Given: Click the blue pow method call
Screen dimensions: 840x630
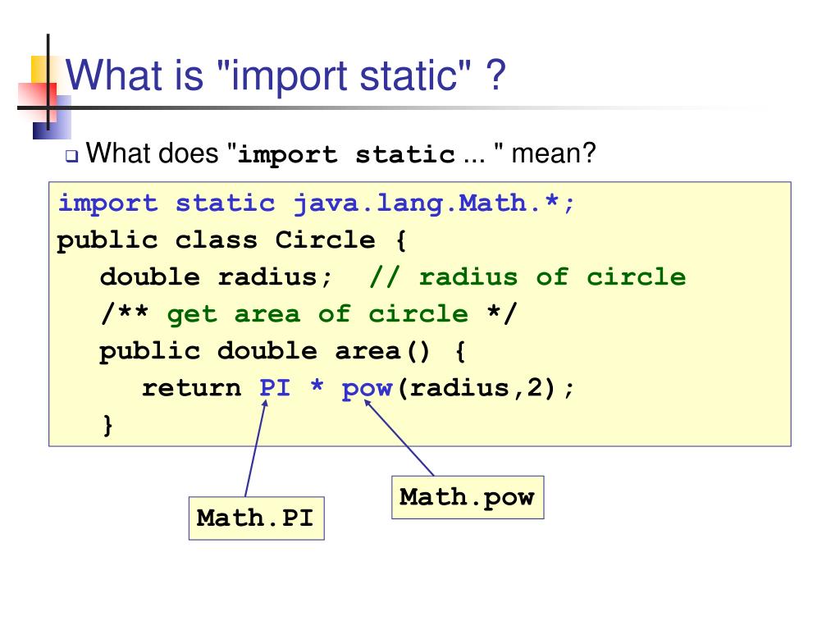Looking at the screenshot, I should pyautogui.click(x=367, y=389).
